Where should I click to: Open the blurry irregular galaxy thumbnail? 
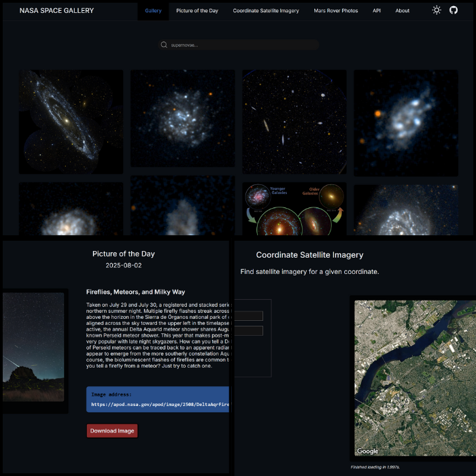406,123
